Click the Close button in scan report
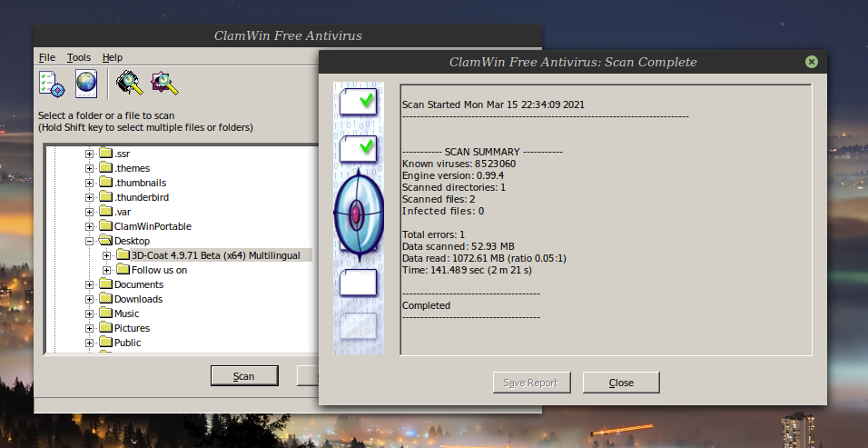Image resolution: width=868 pixels, height=448 pixels. pos(621,383)
